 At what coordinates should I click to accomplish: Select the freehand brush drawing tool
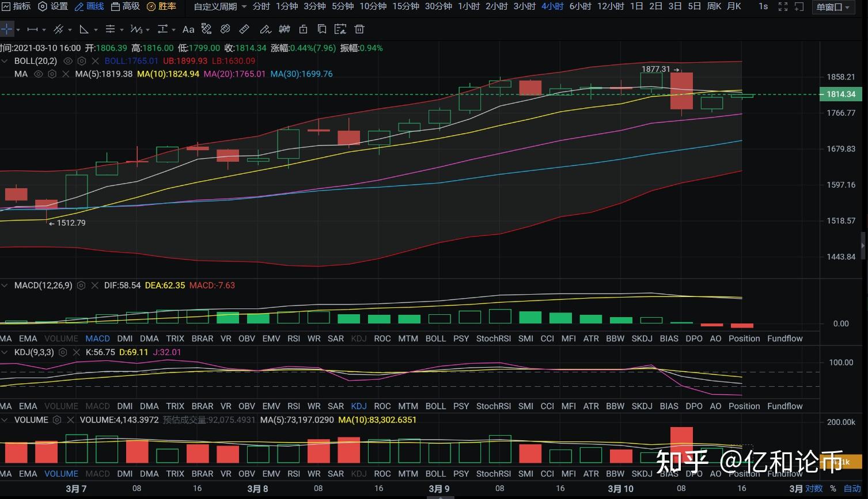pyautogui.click(x=265, y=29)
